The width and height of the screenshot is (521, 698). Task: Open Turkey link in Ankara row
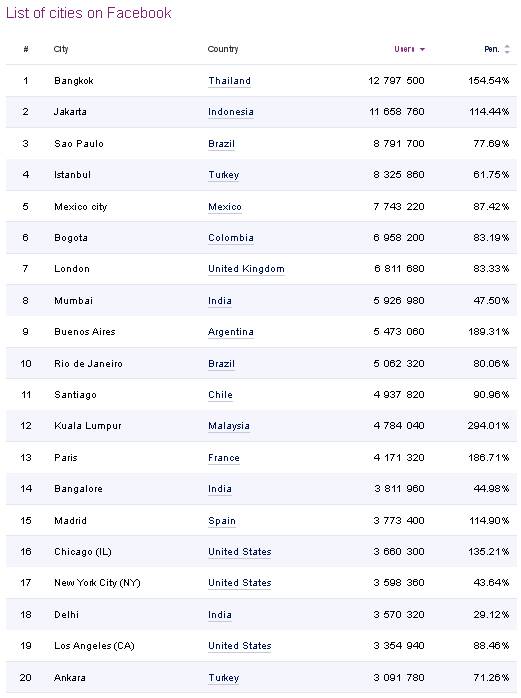tap(224, 678)
